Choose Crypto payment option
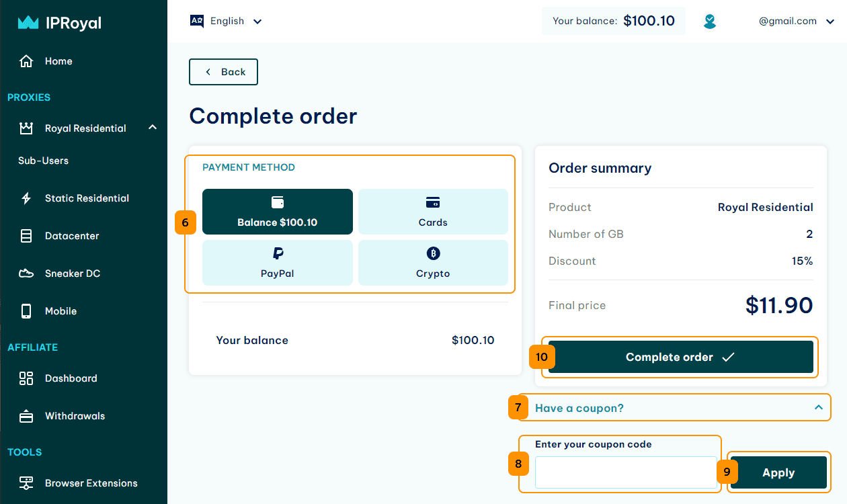Screen dimensions: 847x504 click(x=433, y=263)
